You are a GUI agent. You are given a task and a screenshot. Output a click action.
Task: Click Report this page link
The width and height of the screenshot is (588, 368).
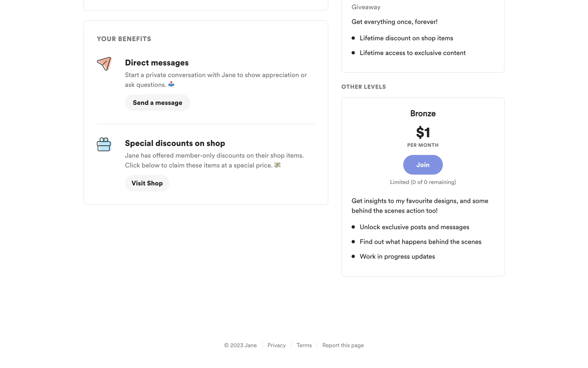pyautogui.click(x=343, y=345)
